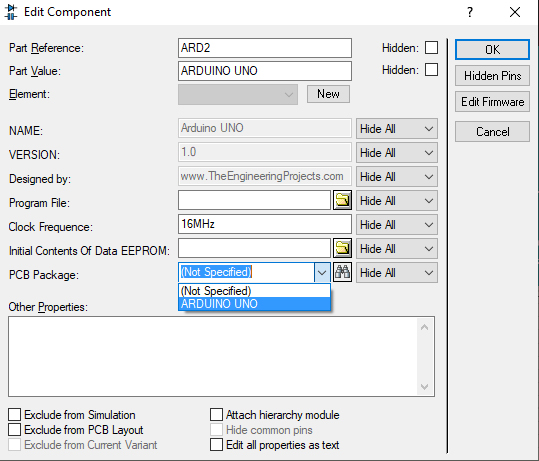Browse for Program File with folder icon
Viewport: 539px width, 461px height.
coord(342,200)
